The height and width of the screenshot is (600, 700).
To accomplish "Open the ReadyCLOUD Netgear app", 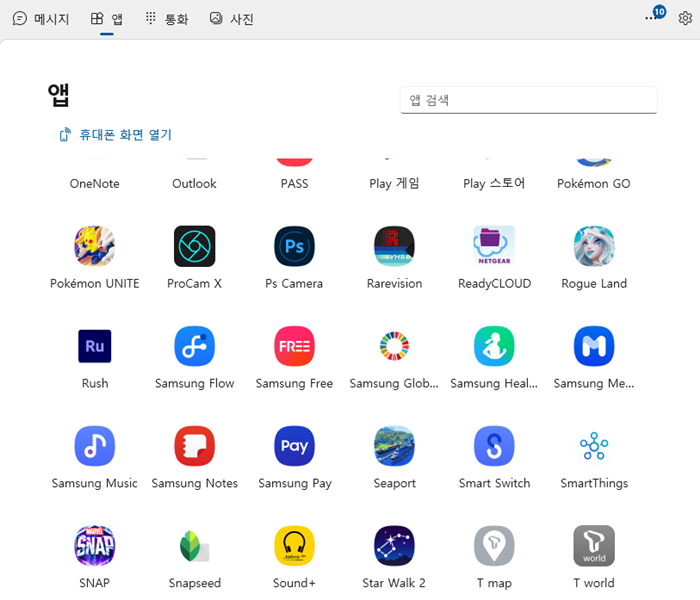I will point(494,246).
